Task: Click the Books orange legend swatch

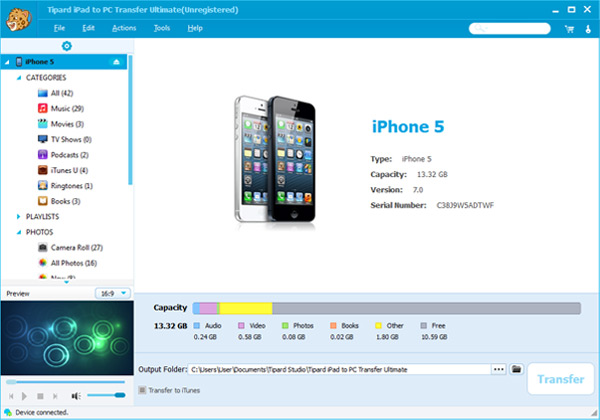Action: click(x=333, y=326)
